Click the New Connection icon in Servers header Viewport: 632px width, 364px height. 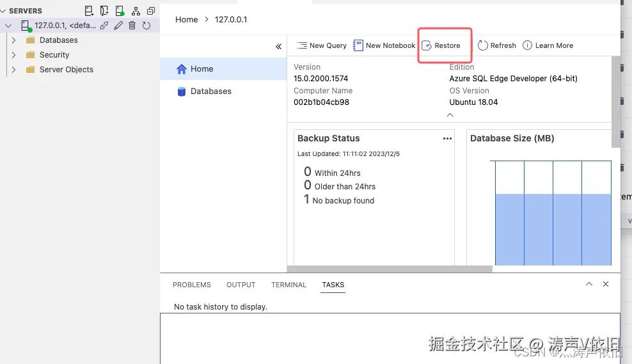(x=89, y=11)
